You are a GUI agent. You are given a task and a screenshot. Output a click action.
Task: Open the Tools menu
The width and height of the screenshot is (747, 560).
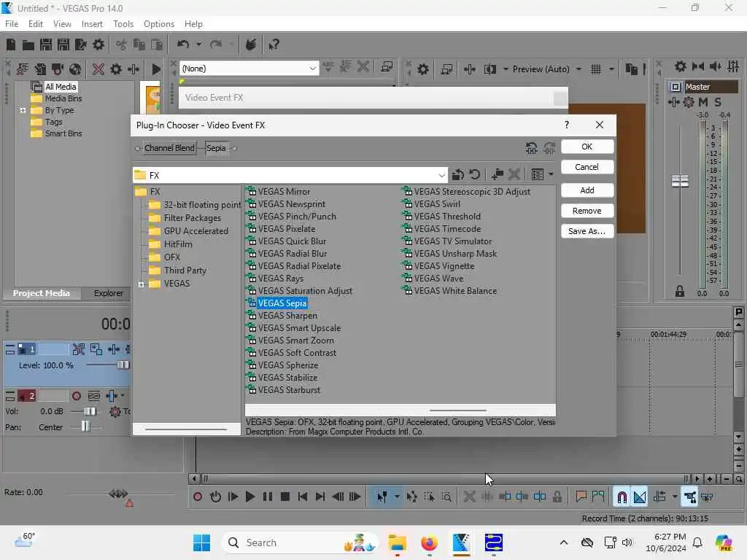(x=123, y=24)
